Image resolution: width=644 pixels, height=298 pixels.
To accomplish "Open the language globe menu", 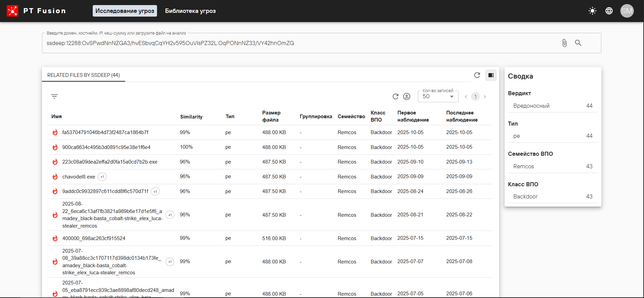I will [609, 11].
